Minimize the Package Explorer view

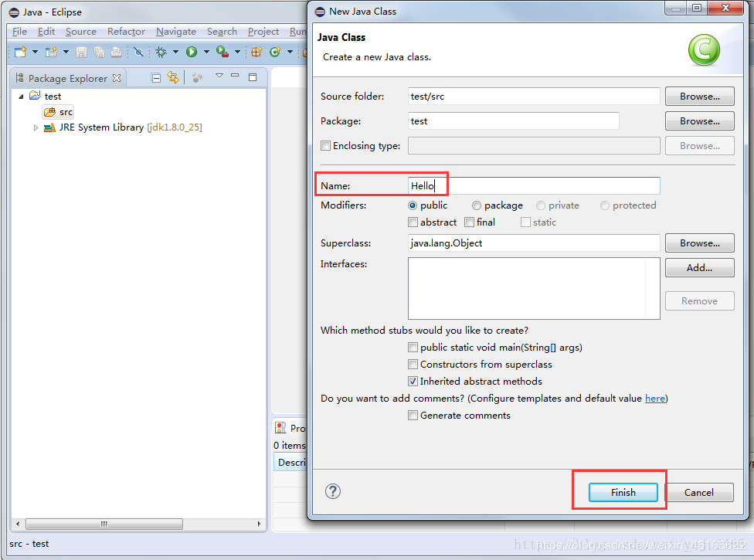click(235, 76)
